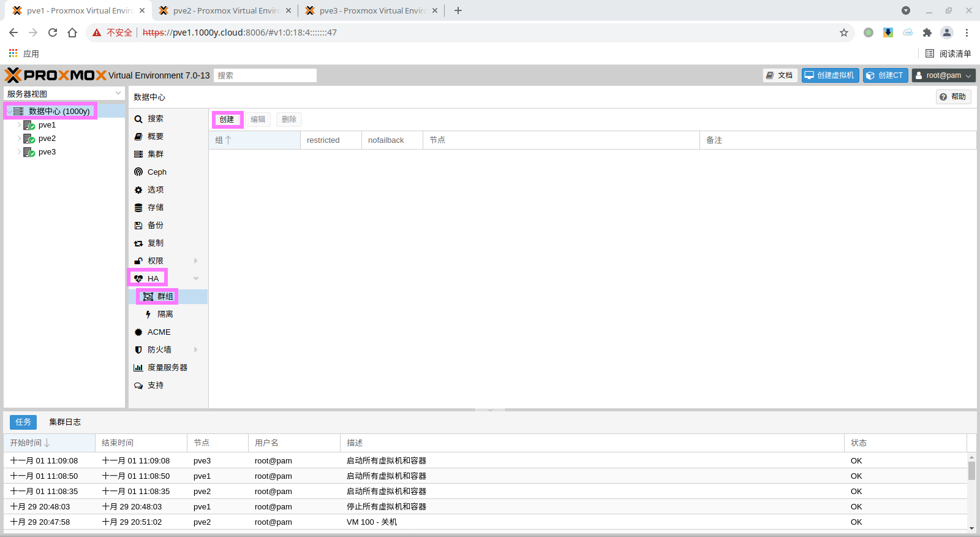Viewport: 980px width, 537px height.
Task: Expand the permissions (权限) submenu arrow
Action: click(196, 261)
